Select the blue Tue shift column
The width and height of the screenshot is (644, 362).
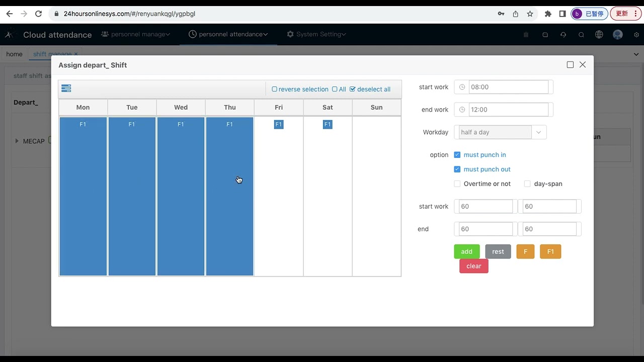point(132,197)
